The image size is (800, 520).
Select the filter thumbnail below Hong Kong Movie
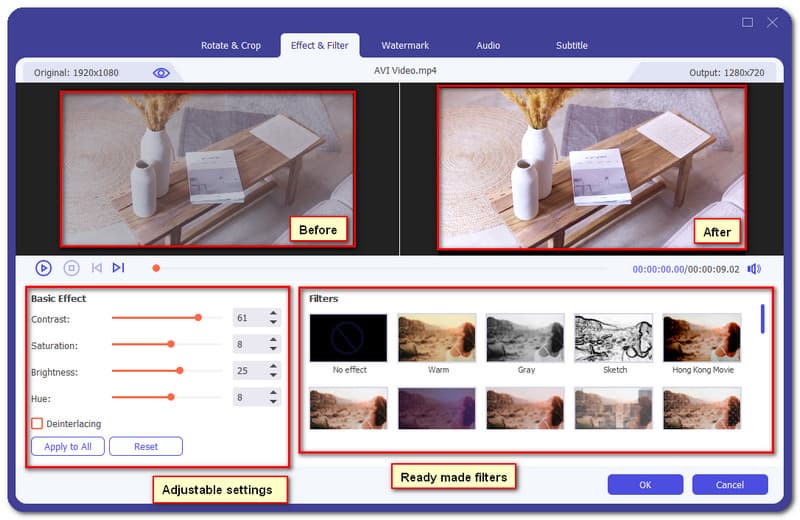[x=702, y=408]
